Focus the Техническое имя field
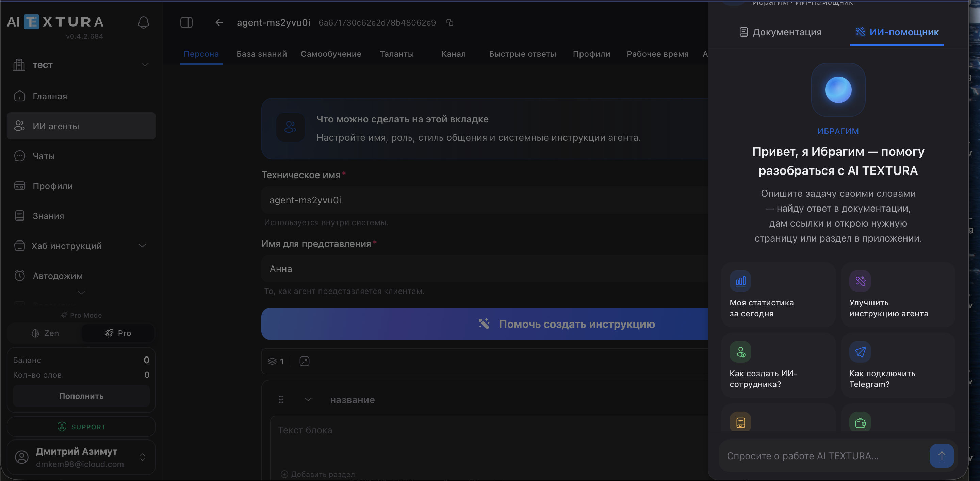980x481 pixels. [485, 200]
